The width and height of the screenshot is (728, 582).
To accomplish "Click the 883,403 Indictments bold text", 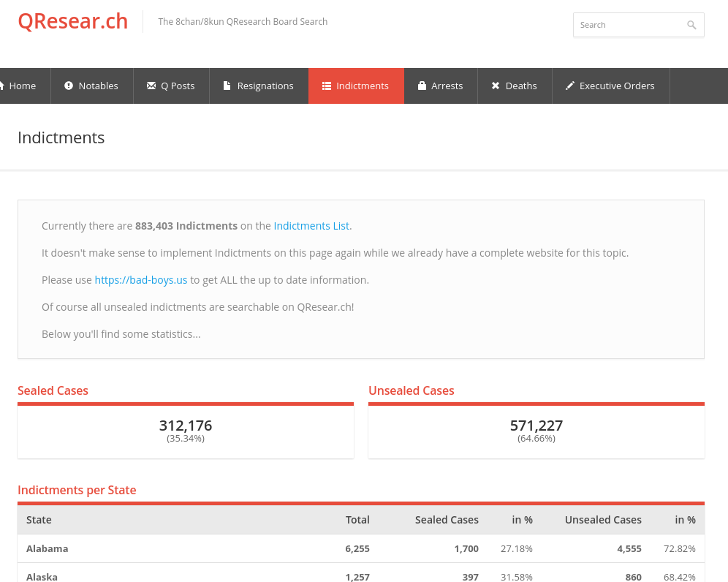I will click(x=186, y=226).
